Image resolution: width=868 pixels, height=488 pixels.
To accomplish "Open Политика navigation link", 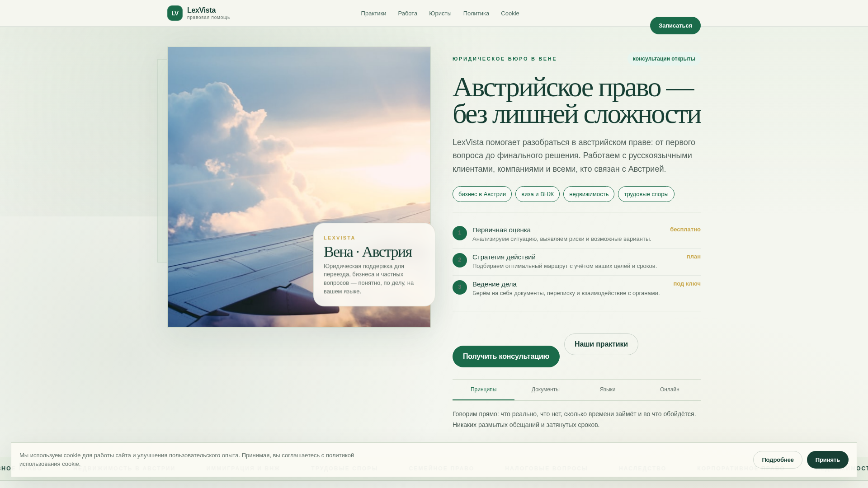I will tap(476, 14).
